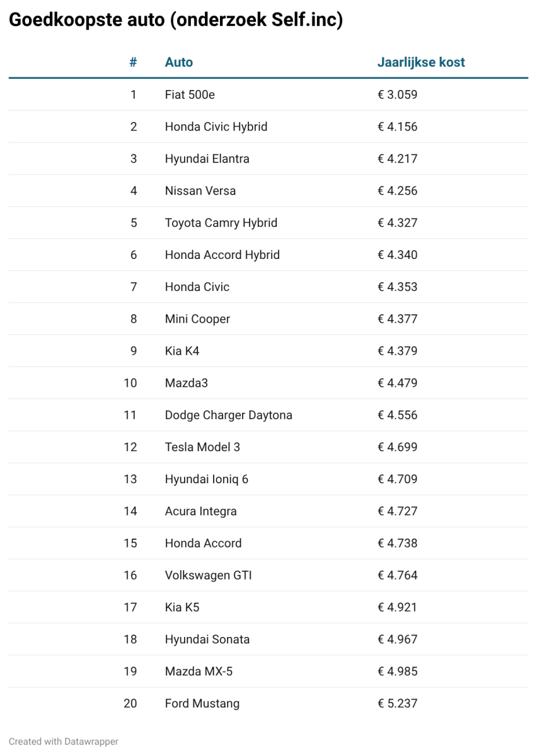This screenshot has height=756, width=537.
Task: Select the Mini Cooper row
Action: pos(268,319)
